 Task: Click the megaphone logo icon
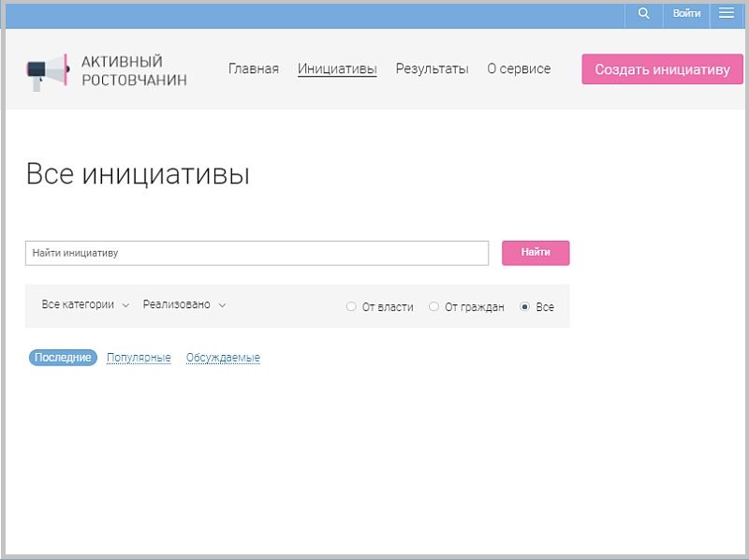(48, 70)
